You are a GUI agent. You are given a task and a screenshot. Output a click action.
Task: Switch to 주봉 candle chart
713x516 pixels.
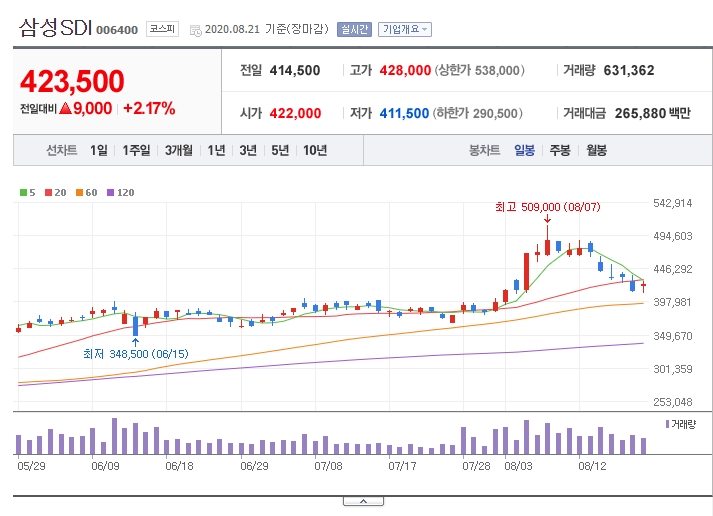tap(560, 150)
